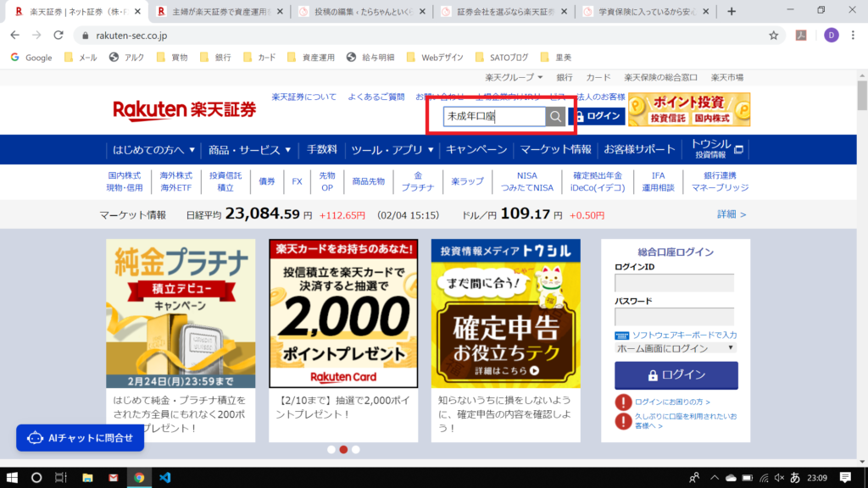Click the search magnifier icon
Image resolution: width=868 pixels, height=488 pixels.
(x=555, y=116)
